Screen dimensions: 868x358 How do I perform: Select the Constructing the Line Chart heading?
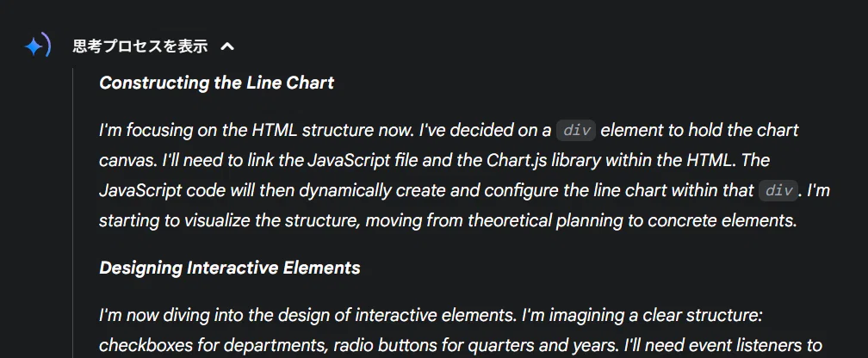pyautogui.click(x=216, y=83)
